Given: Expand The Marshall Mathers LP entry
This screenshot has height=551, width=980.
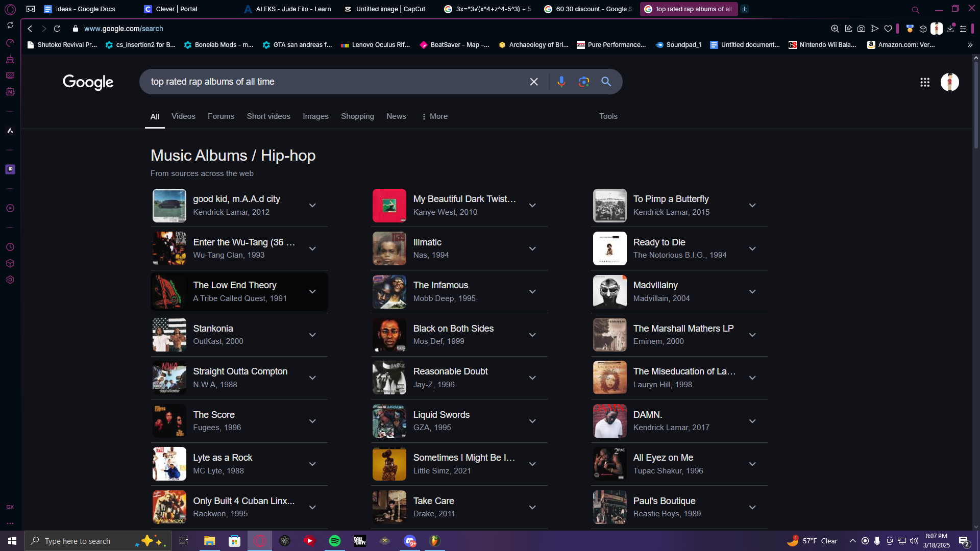Looking at the screenshot, I should click(752, 335).
